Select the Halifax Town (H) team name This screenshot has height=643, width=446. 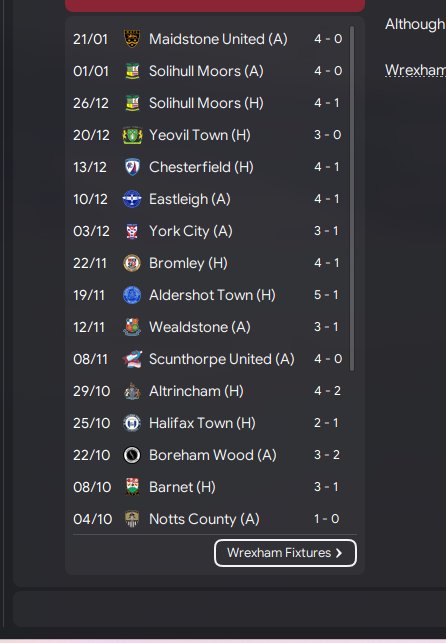pos(202,423)
